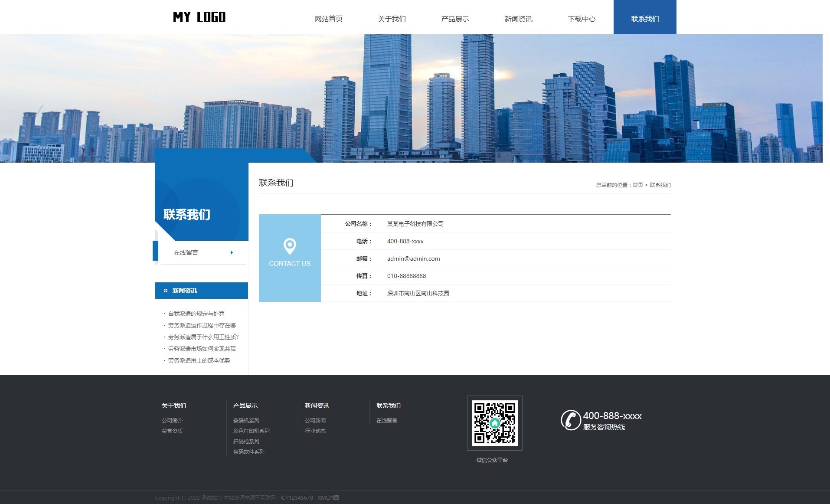Click the grid icon beside 新闻资讯 sidebar header
Screen dimensions: 830x504
point(164,291)
